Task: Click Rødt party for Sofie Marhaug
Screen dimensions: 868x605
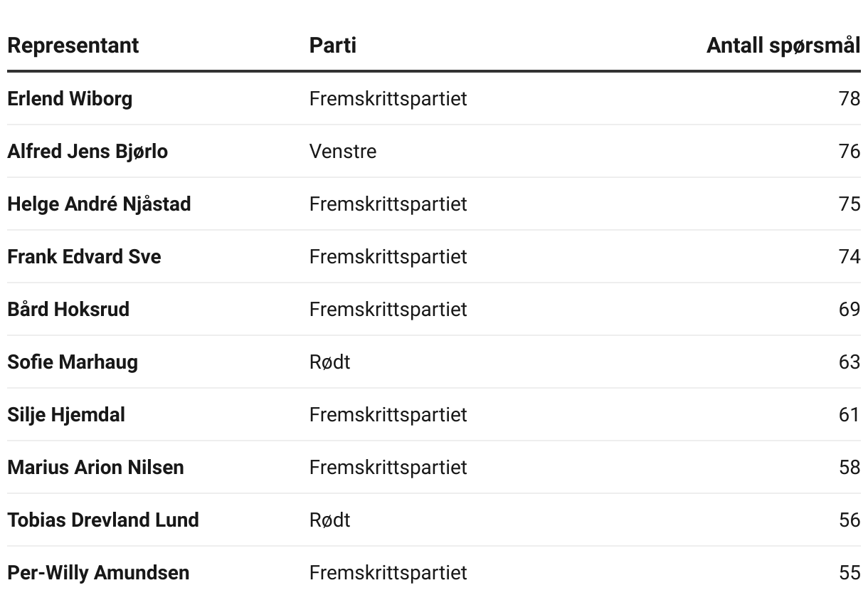Action: click(x=330, y=362)
